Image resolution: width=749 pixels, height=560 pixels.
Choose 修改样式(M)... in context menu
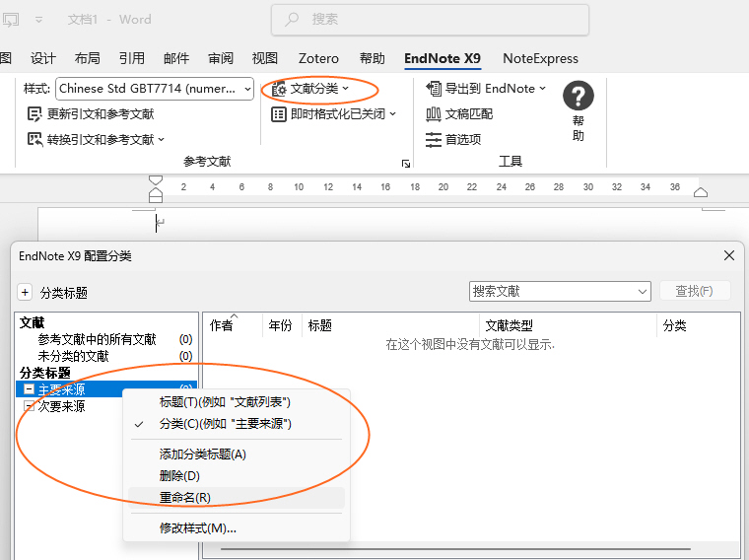(237, 528)
